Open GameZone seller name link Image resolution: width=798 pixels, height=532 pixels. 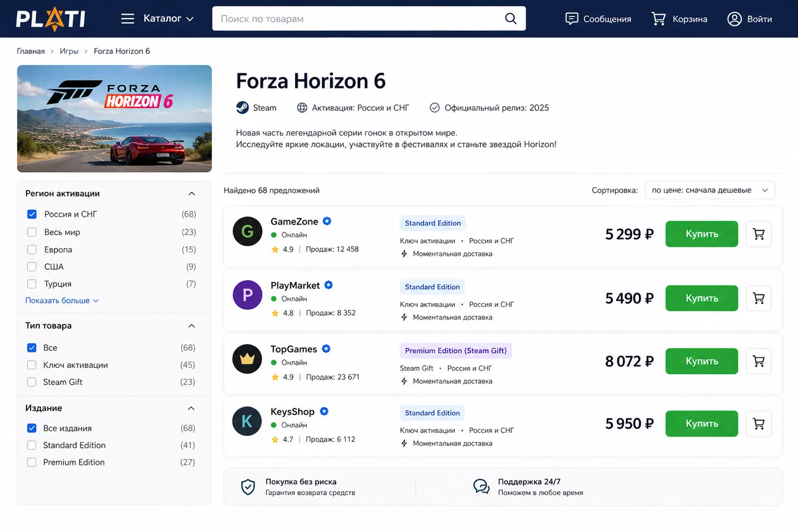tap(295, 222)
